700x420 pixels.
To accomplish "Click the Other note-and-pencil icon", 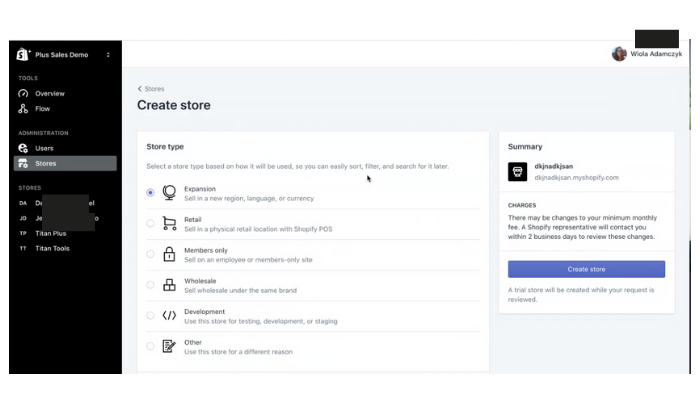I will click(169, 346).
